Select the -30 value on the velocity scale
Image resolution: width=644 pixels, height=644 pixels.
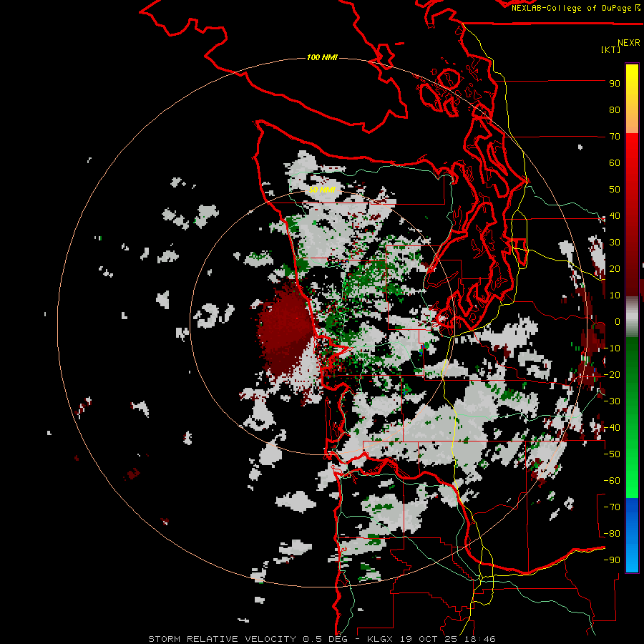click(x=612, y=401)
